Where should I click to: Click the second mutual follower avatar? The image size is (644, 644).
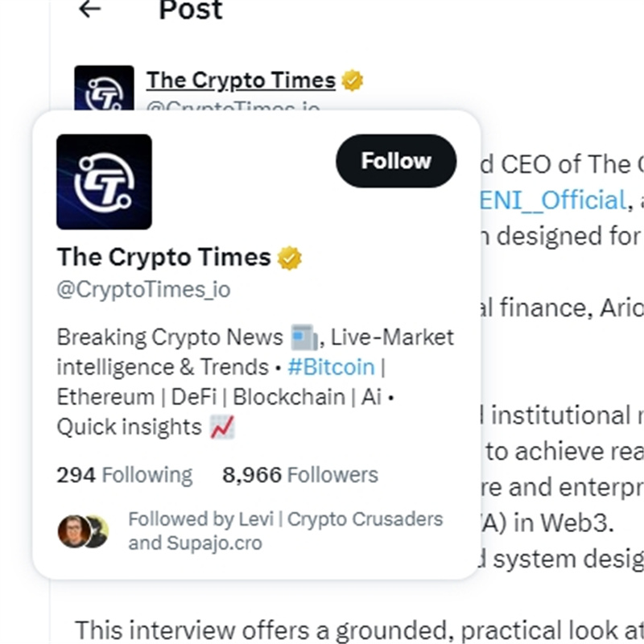pyautogui.click(x=97, y=531)
